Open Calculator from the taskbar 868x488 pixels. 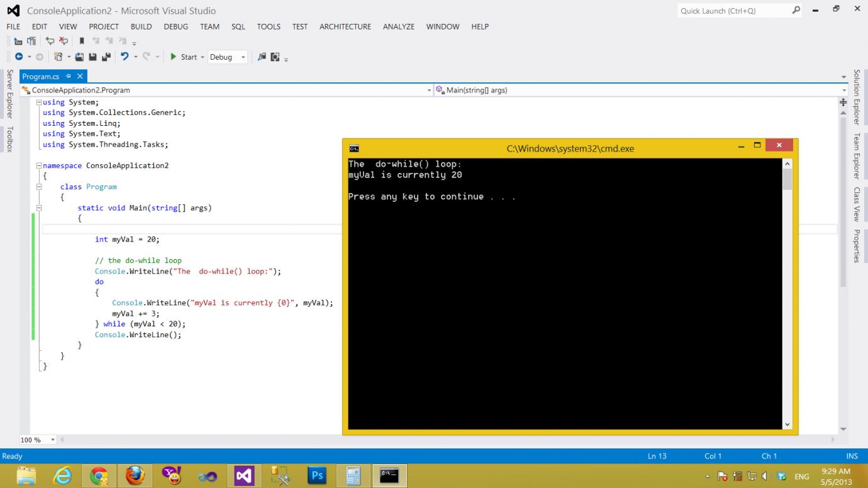[354, 476]
